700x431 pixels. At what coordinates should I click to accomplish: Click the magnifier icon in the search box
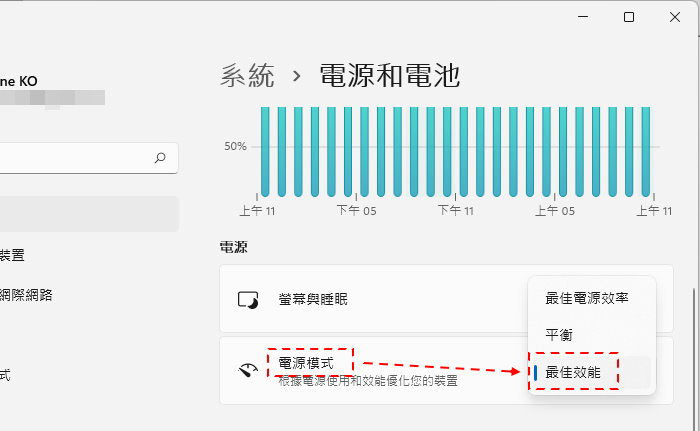tap(160, 158)
